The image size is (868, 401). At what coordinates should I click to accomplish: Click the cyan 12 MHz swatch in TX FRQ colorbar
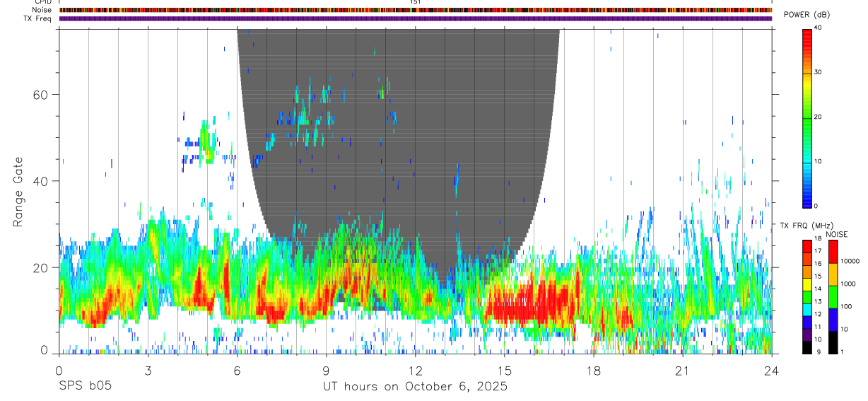[807, 309]
